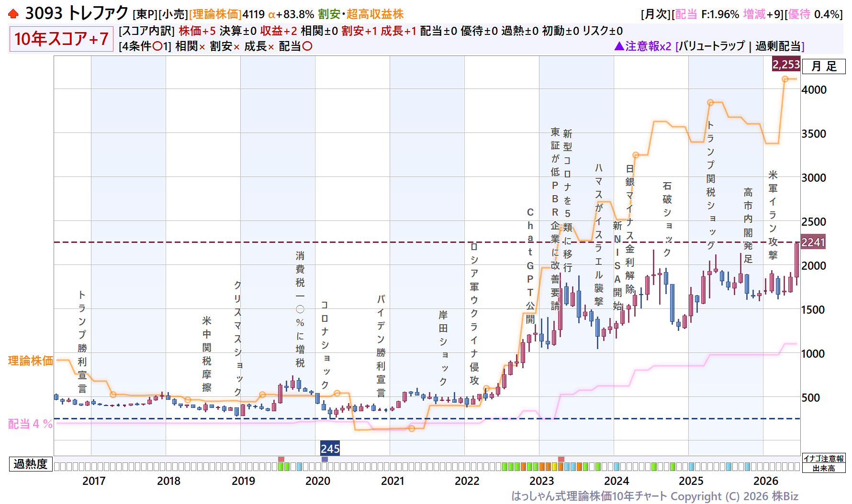Click the トランプ勝利宣言 event label
The image size is (852, 504).
pyautogui.click(x=82, y=341)
